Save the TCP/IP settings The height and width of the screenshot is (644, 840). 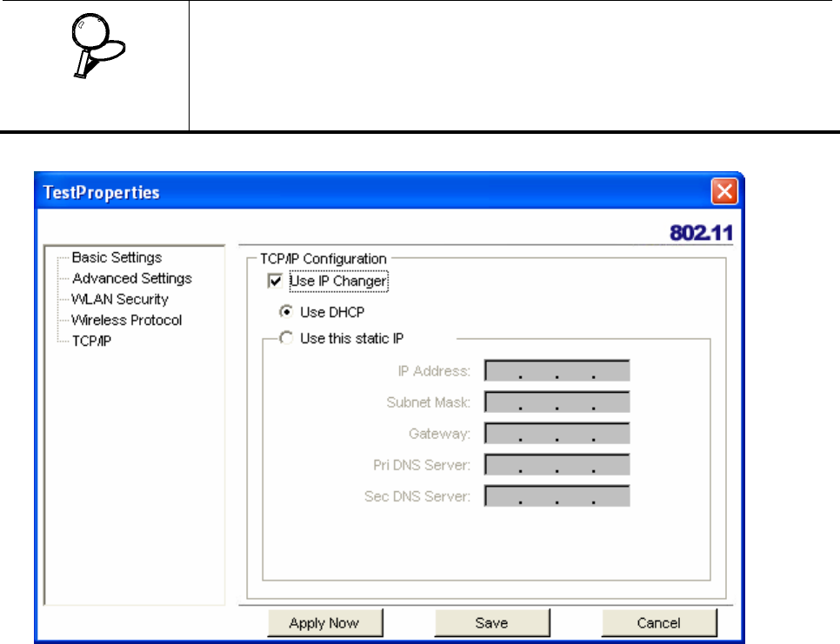(492, 622)
